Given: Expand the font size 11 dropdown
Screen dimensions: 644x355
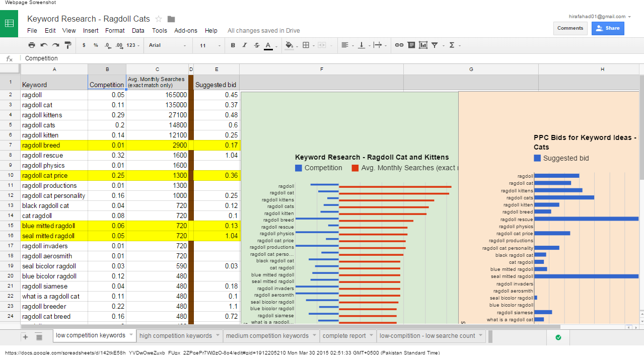Looking at the screenshot, I should pyautogui.click(x=209, y=45).
